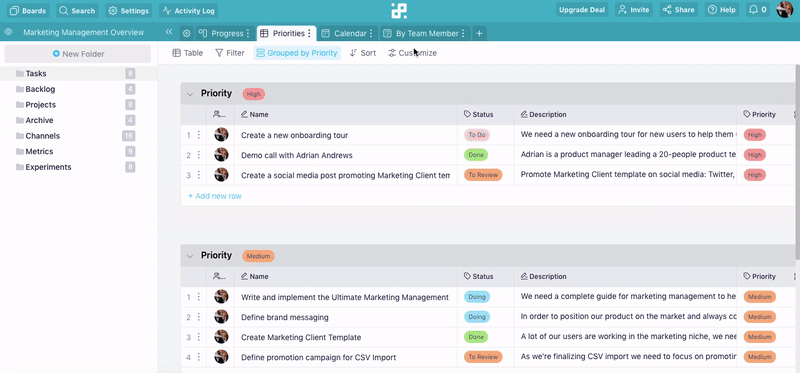The width and height of the screenshot is (800, 373).
Task: Click the New Folder button
Action: 78,54
